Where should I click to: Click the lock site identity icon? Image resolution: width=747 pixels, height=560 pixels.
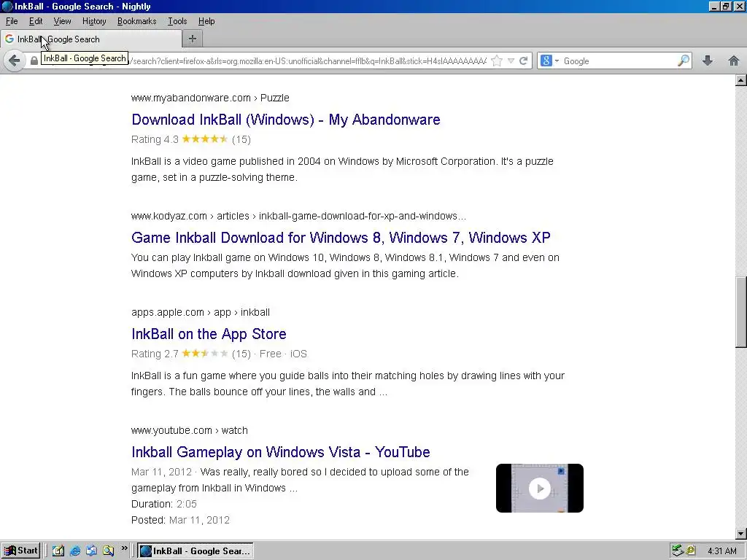(x=34, y=61)
